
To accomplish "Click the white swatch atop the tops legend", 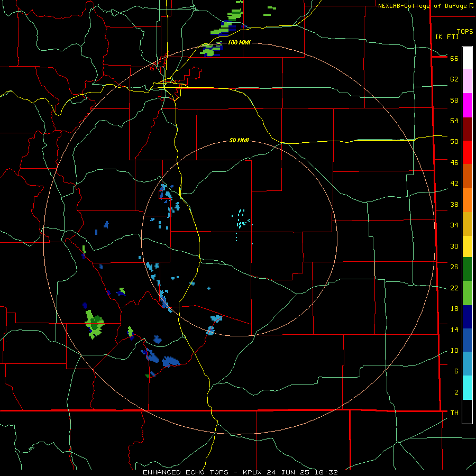I will click(467, 58).
